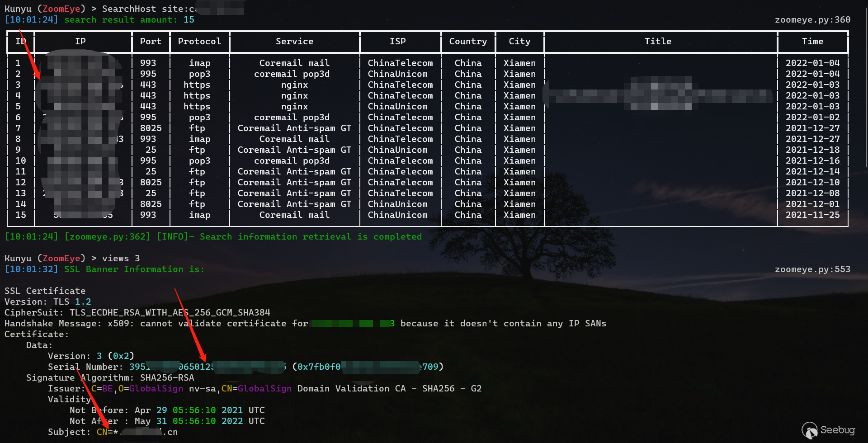Image resolution: width=868 pixels, height=443 pixels.
Task: Click the 'SHA256-RSA' signature algorithm value
Action: 167,378
